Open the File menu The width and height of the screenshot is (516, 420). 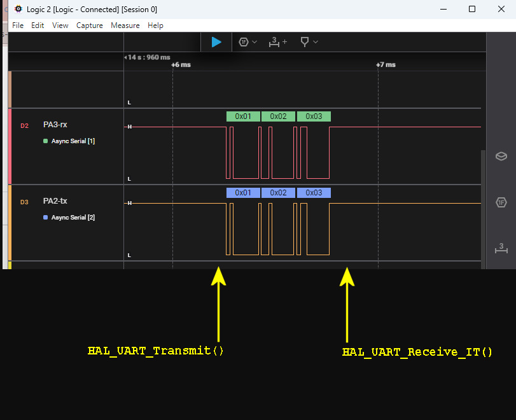(x=18, y=25)
